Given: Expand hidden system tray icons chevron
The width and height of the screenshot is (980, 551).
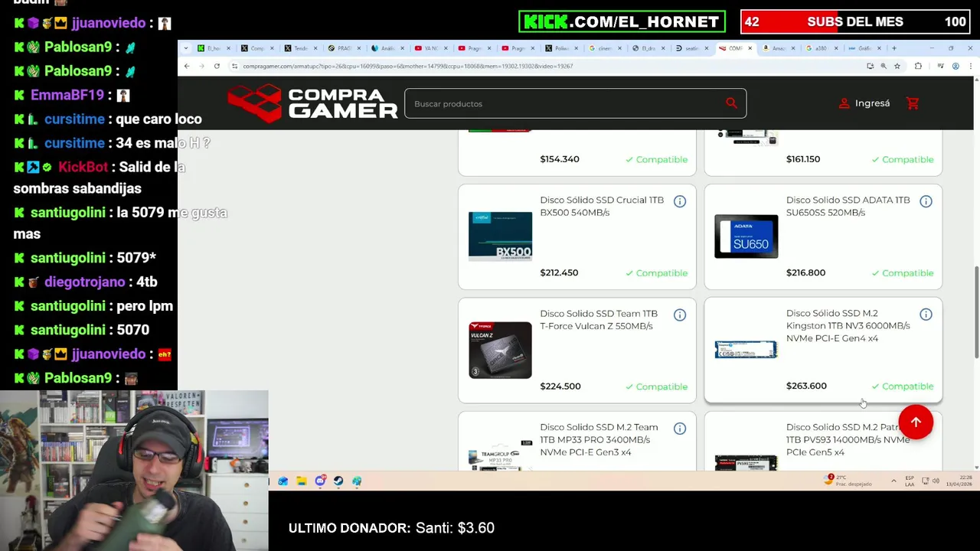Looking at the screenshot, I should pos(893,481).
